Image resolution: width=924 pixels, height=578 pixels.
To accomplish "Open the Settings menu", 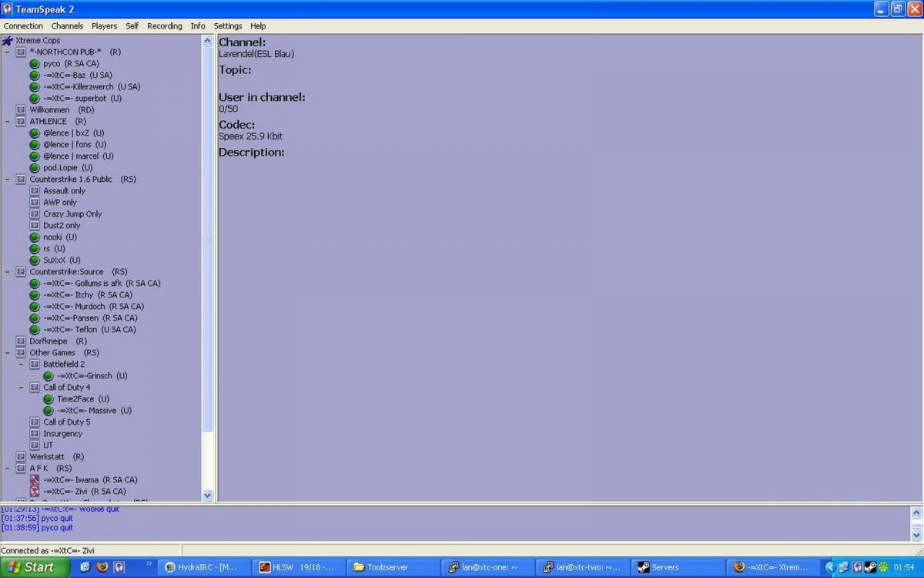I will coord(228,26).
